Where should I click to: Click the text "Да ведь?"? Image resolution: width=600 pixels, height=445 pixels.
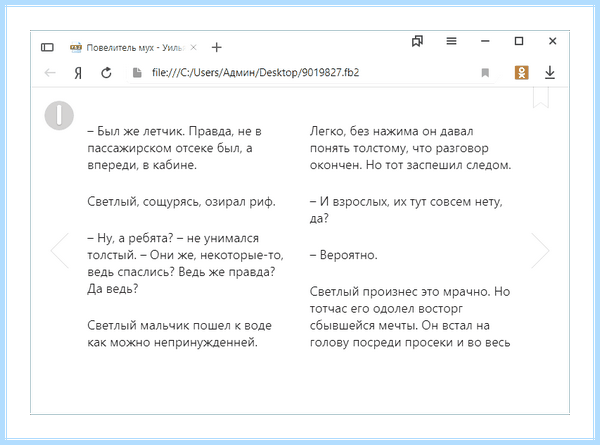[x=112, y=289]
